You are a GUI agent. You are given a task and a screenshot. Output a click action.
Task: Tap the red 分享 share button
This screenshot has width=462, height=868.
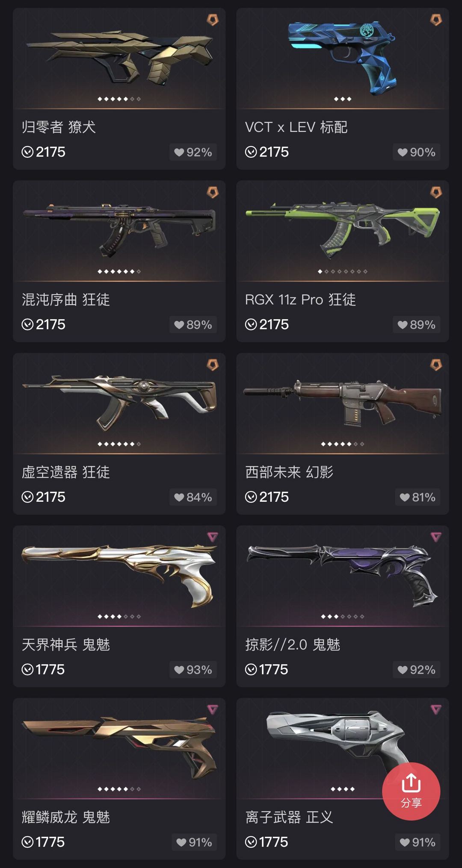tap(411, 791)
